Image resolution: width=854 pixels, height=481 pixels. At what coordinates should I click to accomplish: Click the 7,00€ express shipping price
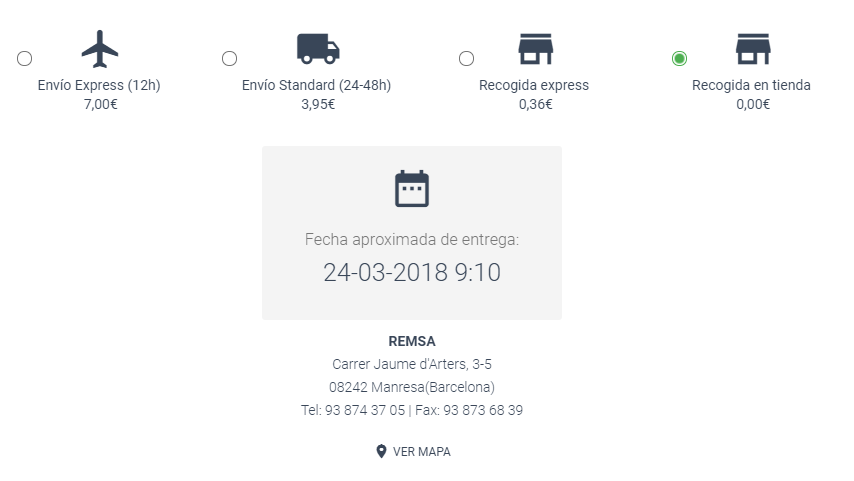[100, 104]
